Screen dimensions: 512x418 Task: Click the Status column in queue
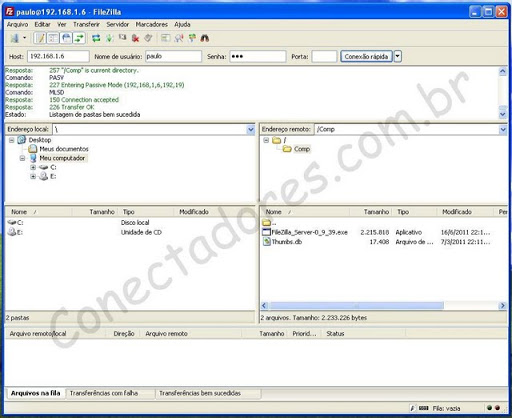coord(363,334)
